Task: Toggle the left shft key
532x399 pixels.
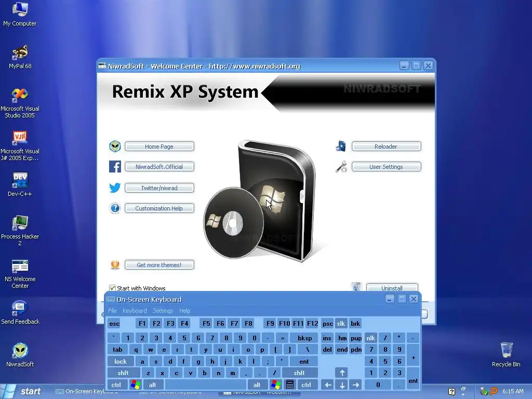Action: coord(124,373)
